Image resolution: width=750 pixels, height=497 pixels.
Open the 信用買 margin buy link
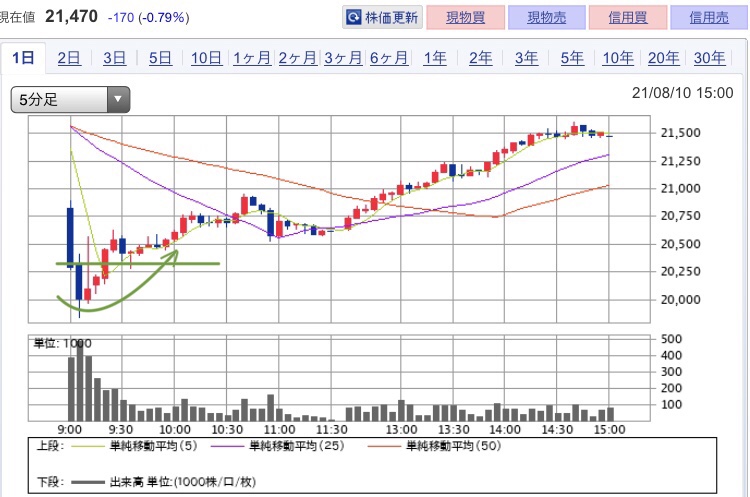tap(628, 18)
